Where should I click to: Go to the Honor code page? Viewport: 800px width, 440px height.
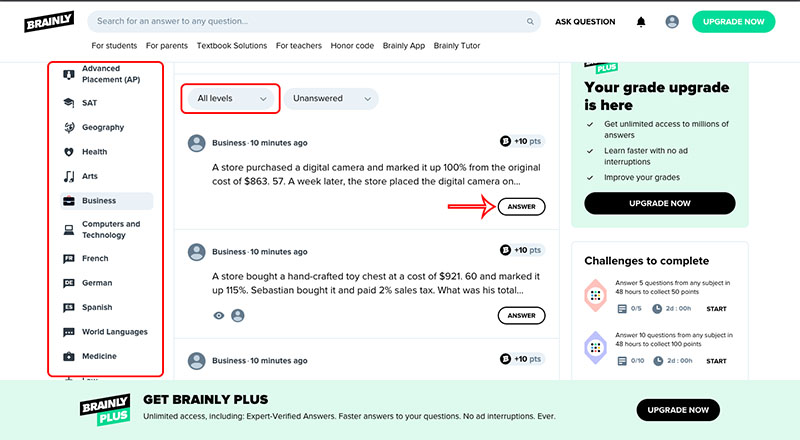point(352,45)
